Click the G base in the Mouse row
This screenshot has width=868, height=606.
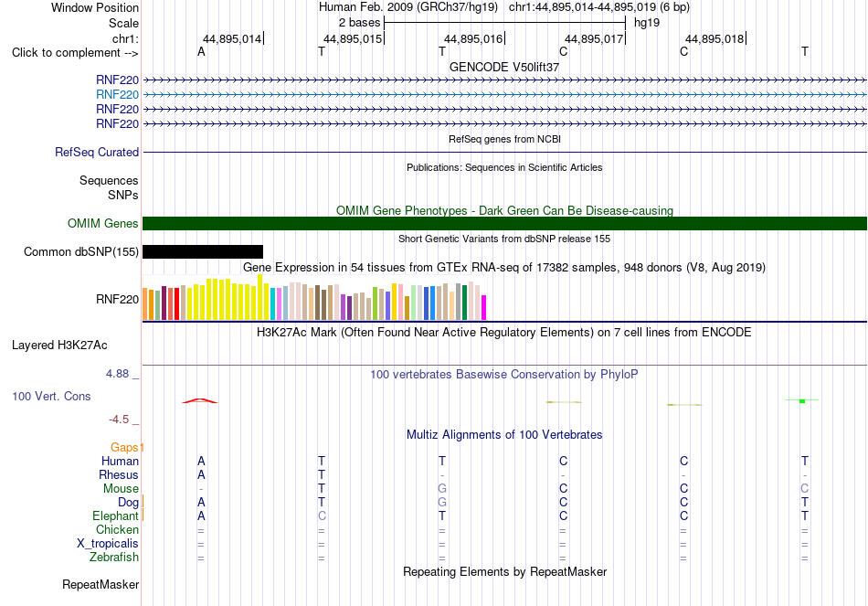pos(442,489)
